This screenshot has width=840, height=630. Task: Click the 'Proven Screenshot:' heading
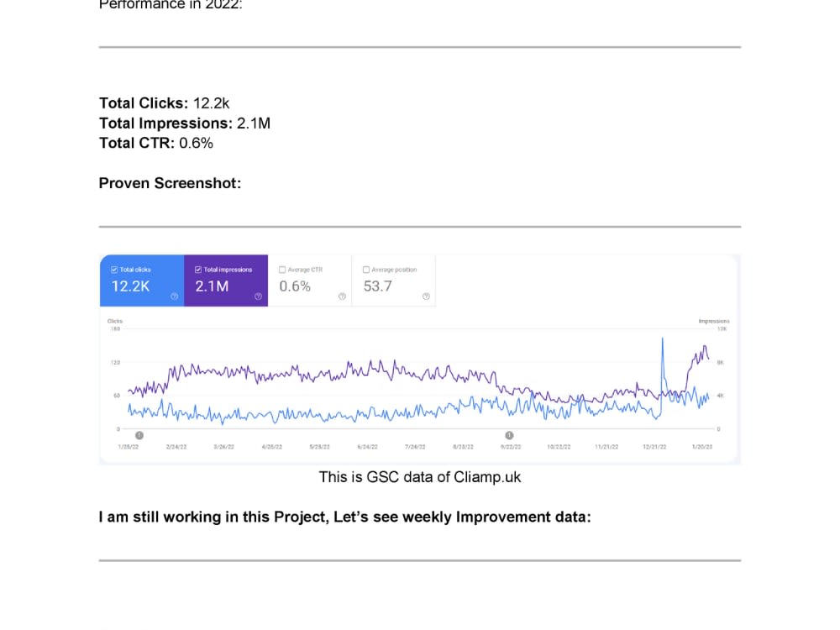[x=170, y=183]
